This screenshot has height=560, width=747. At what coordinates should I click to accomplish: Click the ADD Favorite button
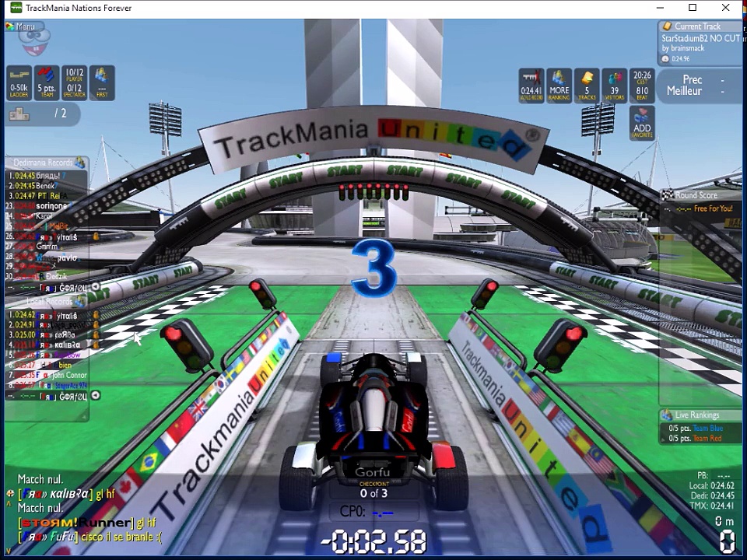point(642,124)
